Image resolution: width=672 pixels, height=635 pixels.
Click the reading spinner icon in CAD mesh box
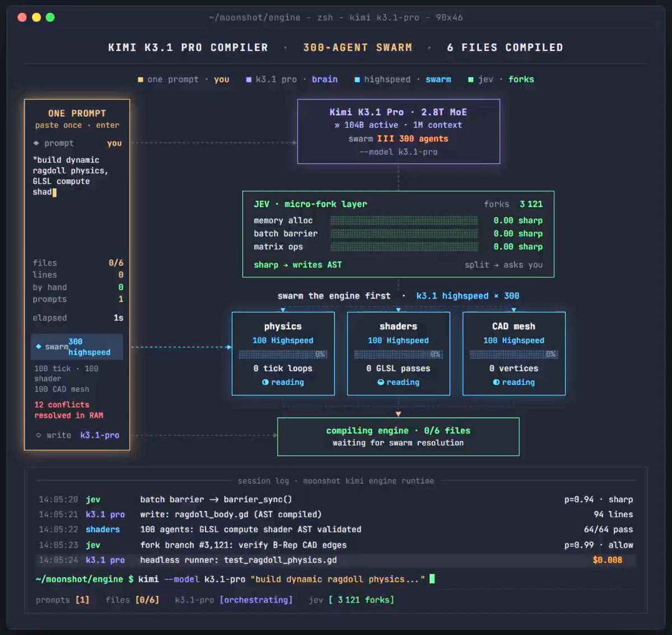[496, 382]
